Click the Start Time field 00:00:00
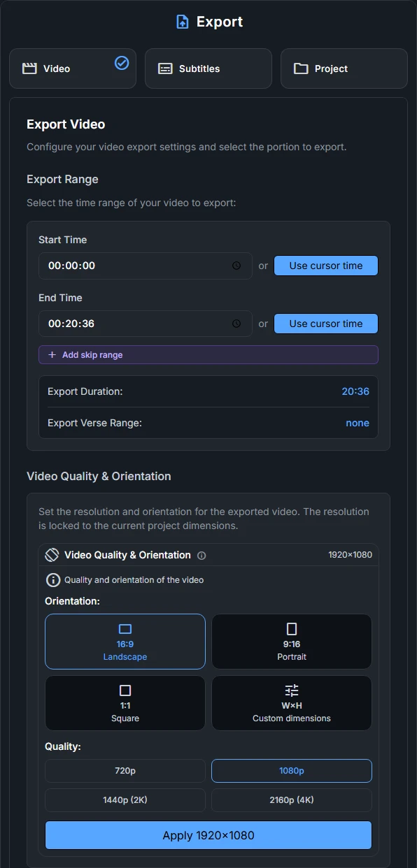 pos(146,266)
